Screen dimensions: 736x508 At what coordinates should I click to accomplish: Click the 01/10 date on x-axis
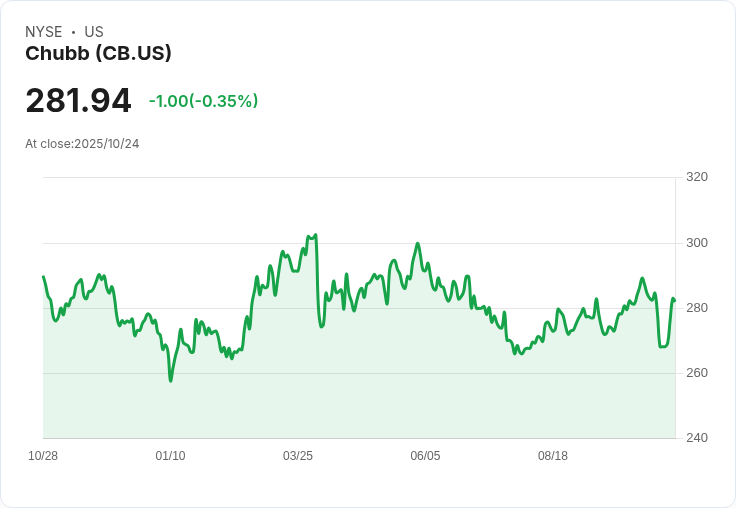pos(170,456)
